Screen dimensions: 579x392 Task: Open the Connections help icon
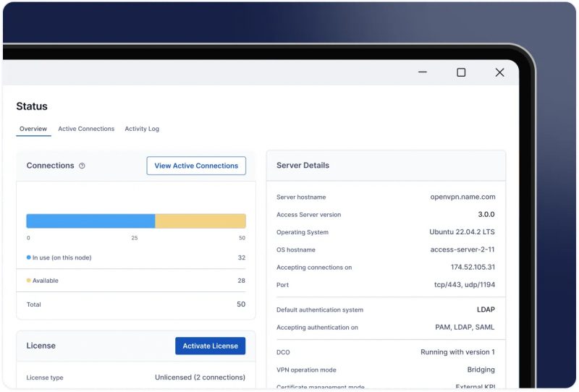82,166
